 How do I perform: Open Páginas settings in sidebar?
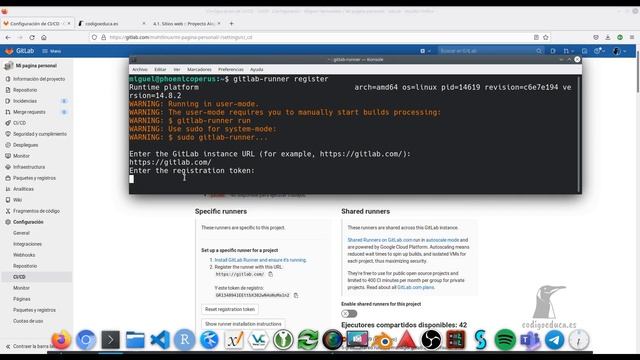22,299
